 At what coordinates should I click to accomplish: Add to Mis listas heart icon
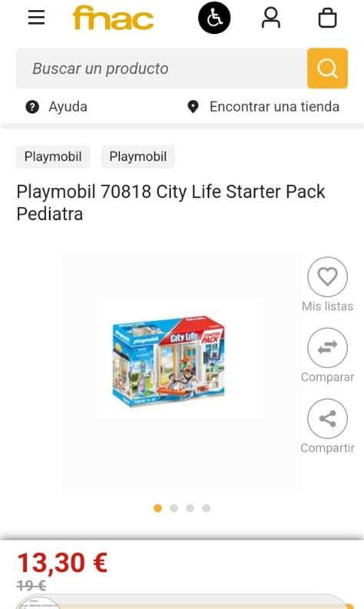(x=327, y=277)
